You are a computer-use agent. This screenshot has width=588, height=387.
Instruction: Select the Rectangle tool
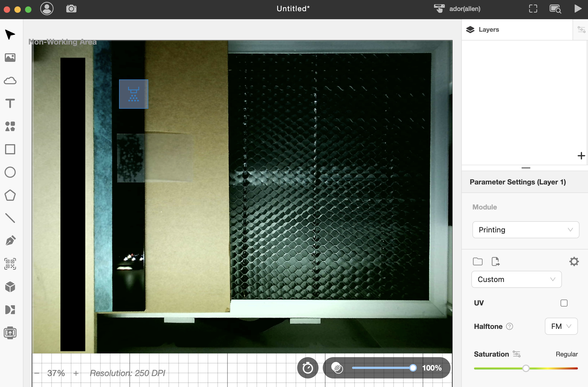tap(10, 149)
